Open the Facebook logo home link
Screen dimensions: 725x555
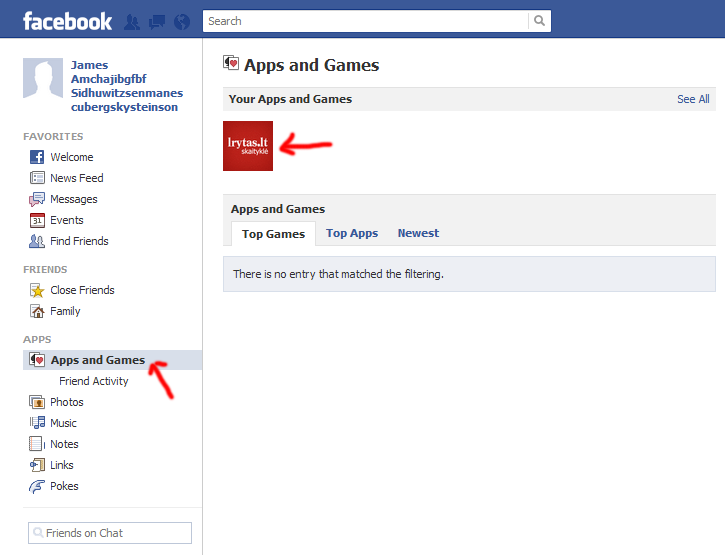click(x=68, y=21)
